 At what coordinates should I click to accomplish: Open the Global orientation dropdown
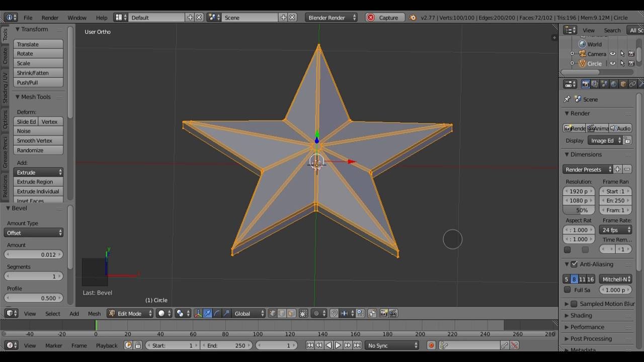(249, 313)
